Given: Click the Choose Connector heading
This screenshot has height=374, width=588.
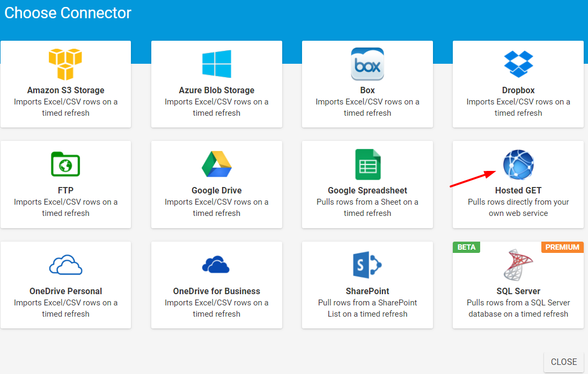Looking at the screenshot, I should pos(68,13).
